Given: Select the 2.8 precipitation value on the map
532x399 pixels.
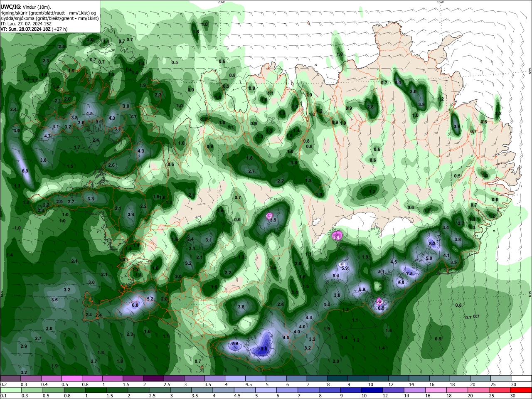Looking at the screenshot, I should [x=370, y=107].
